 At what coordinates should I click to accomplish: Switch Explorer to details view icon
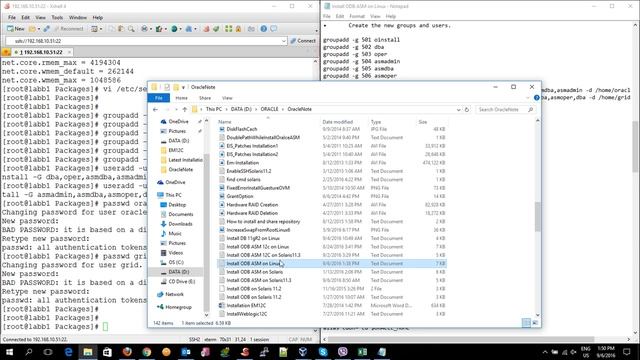pyautogui.click(x=527, y=323)
